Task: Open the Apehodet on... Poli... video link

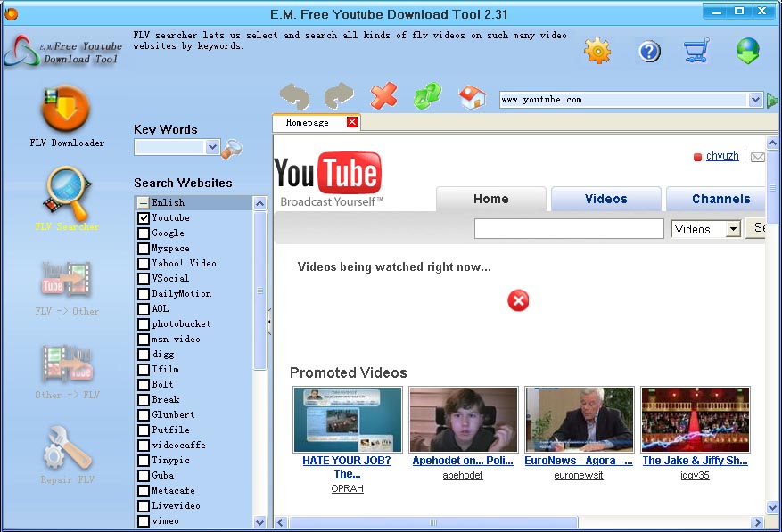Action: pyautogui.click(x=463, y=461)
